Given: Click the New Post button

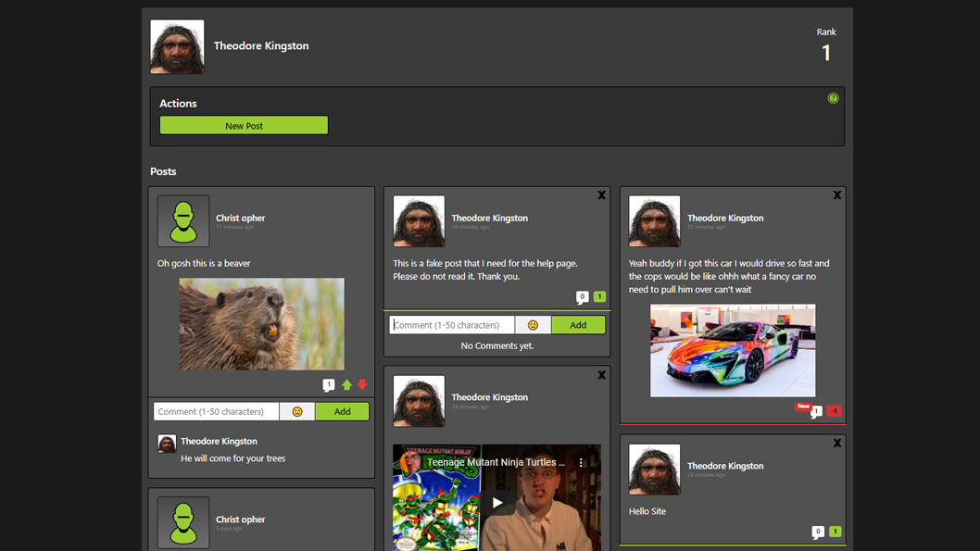Looking at the screenshot, I should (244, 125).
